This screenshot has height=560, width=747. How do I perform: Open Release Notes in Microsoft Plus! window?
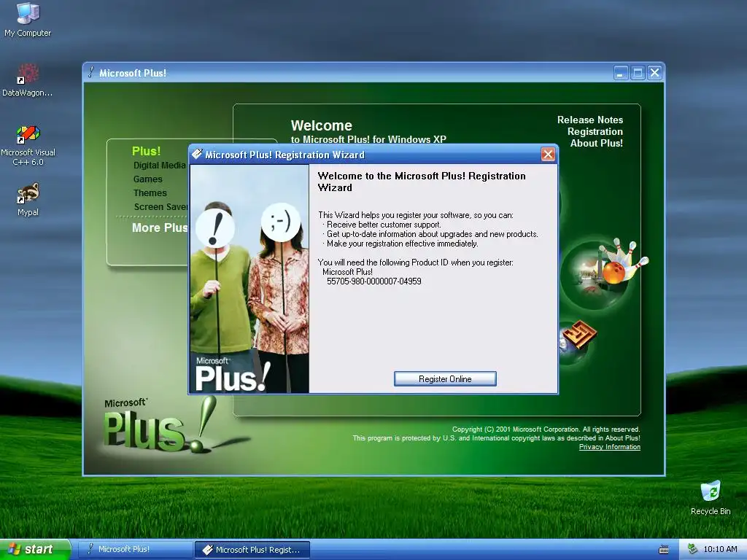point(589,120)
